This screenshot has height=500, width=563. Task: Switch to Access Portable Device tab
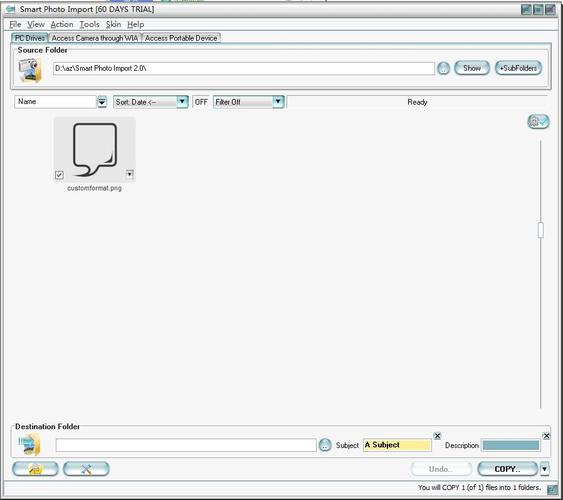coord(181,38)
